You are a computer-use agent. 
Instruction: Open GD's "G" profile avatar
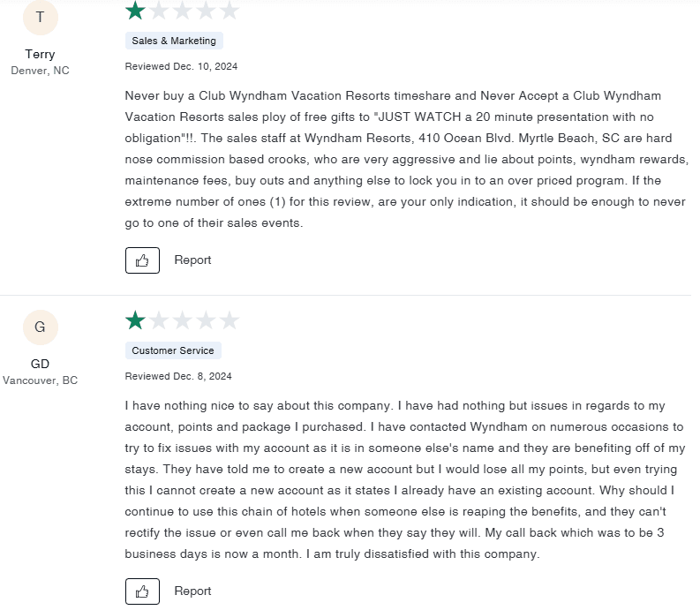[40, 328]
